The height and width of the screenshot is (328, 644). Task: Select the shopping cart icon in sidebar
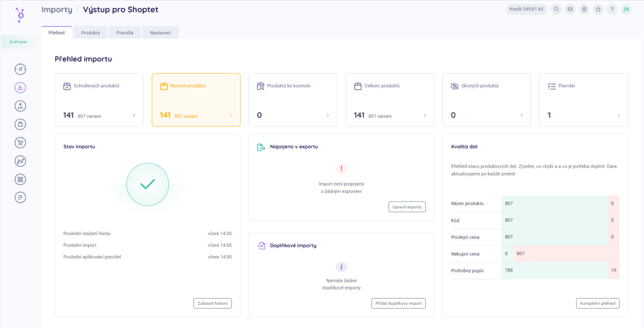pos(20,143)
